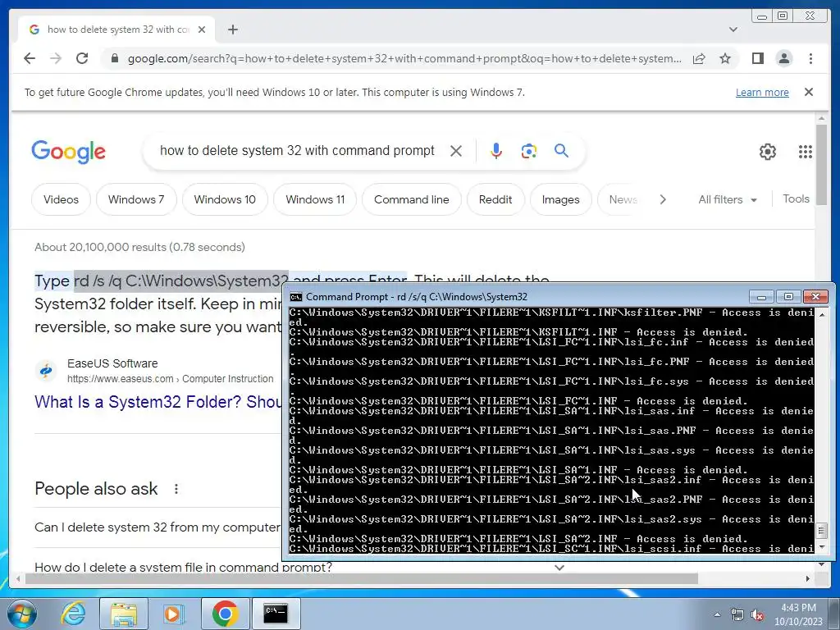This screenshot has width=840, height=630.
Task: Filter results by Reddit
Action: point(495,200)
